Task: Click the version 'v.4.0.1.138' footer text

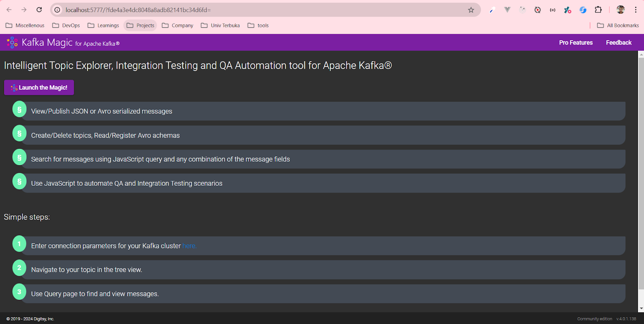Action: tap(626, 319)
